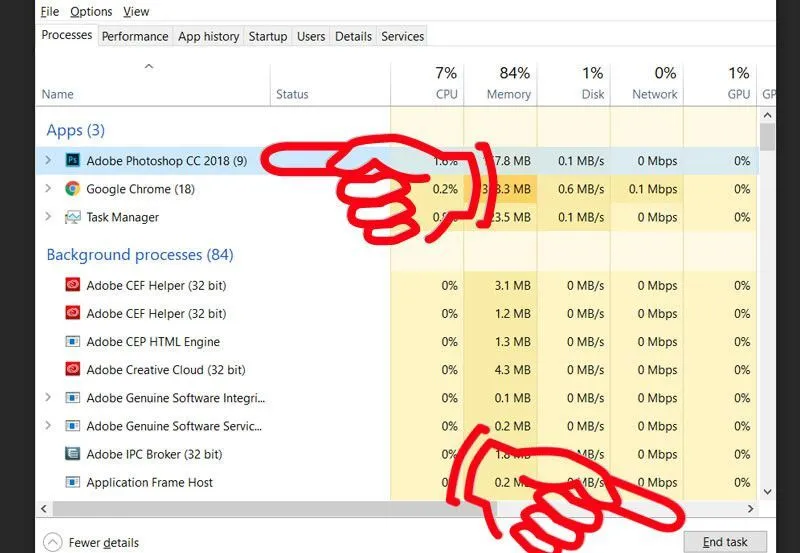Screen dimensions: 800x553
Task: Open the View menu
Action: coord(136,11)
